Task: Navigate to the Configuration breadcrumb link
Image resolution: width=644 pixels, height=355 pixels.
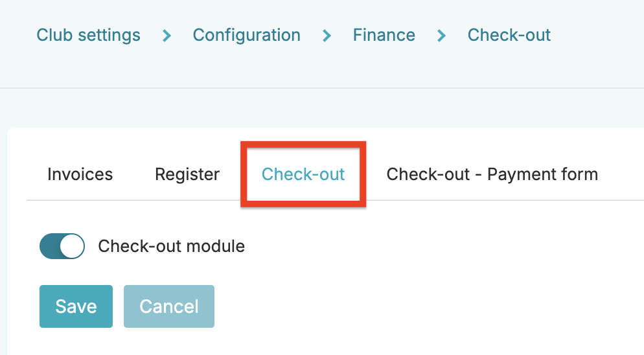Action: (246, 35)
